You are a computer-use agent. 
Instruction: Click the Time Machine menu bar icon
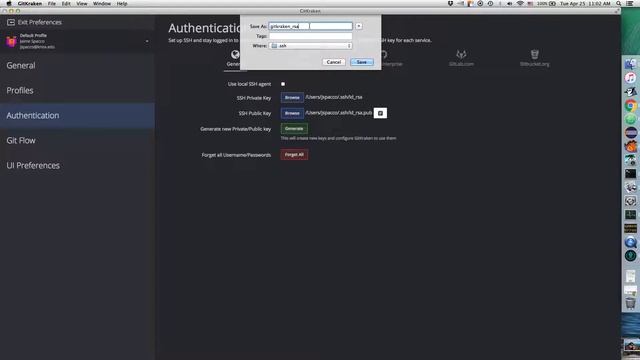click(490, 4)
